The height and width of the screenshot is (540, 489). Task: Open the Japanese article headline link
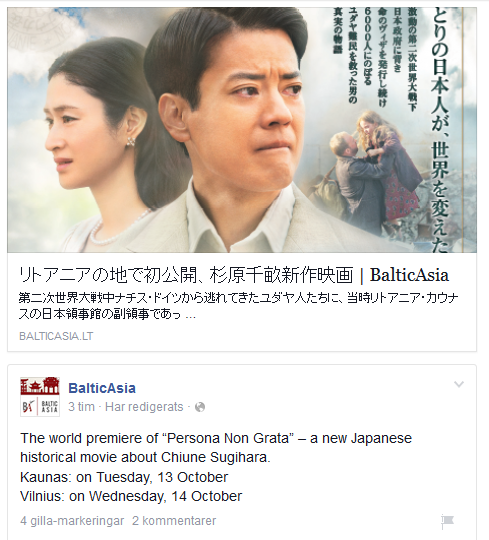pos(234,275)
